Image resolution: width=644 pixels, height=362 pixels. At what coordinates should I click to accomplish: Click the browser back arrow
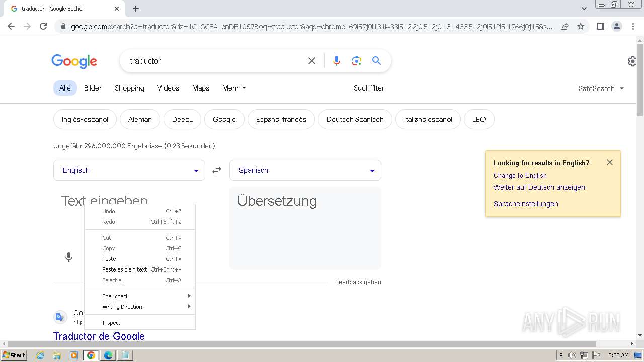[11, 26]
